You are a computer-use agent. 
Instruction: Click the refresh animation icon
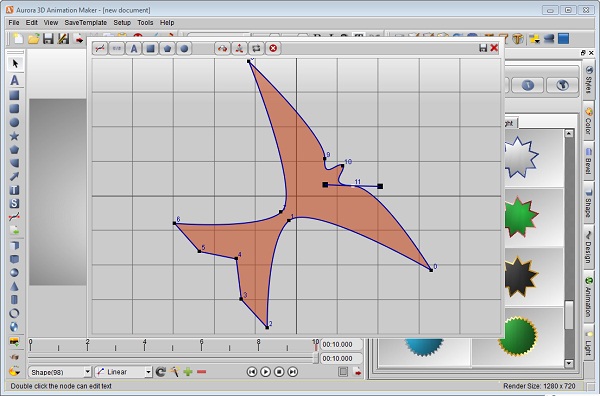[161, 372]
